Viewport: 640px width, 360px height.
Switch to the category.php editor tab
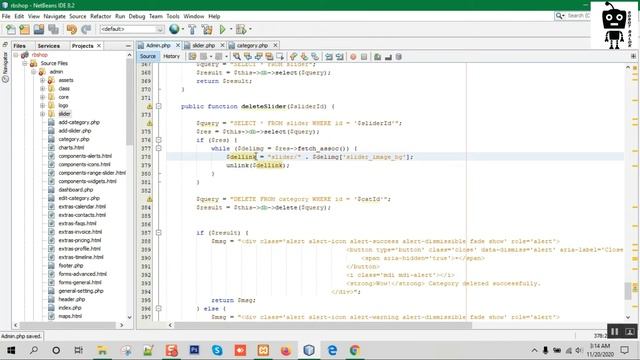(252, 45)
